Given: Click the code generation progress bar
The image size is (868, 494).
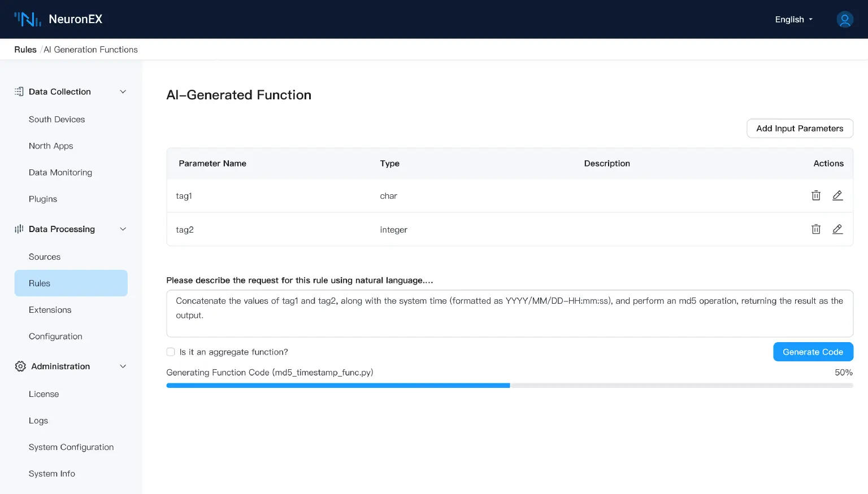Looking at the screenshot, I should pyautogui.click(x=509, y=386).
